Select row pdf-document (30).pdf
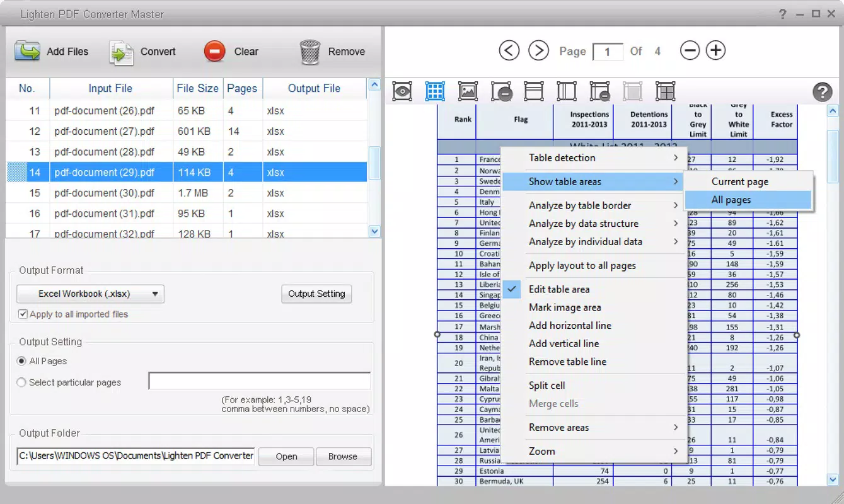Screen dimensions: 844x504 pos(187,193)
